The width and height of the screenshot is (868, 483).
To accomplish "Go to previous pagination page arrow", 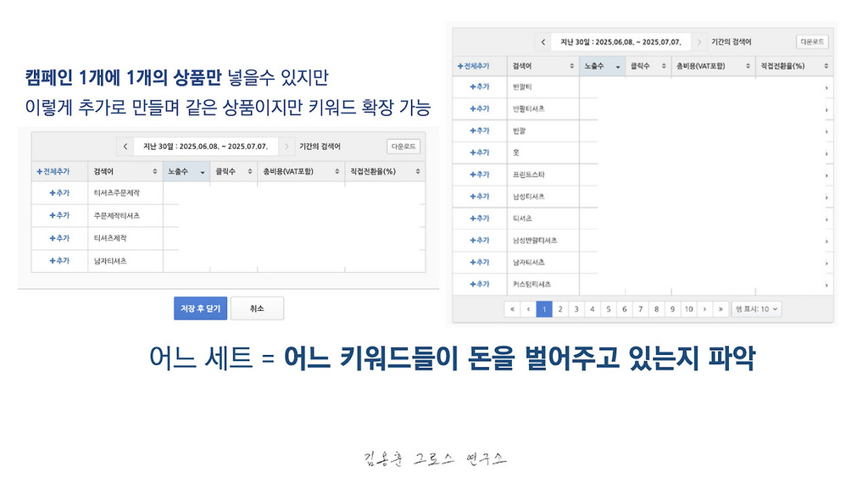I will pyautogui.click(x=528, y=309).
